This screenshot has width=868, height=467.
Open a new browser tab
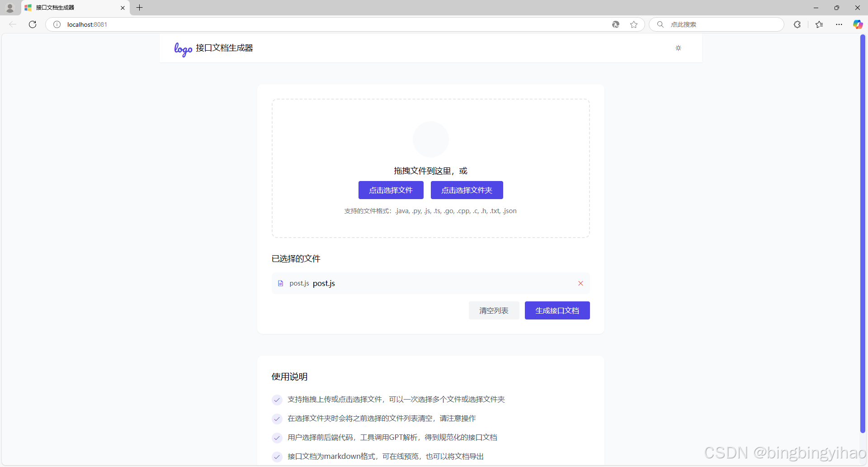[139, 8]
